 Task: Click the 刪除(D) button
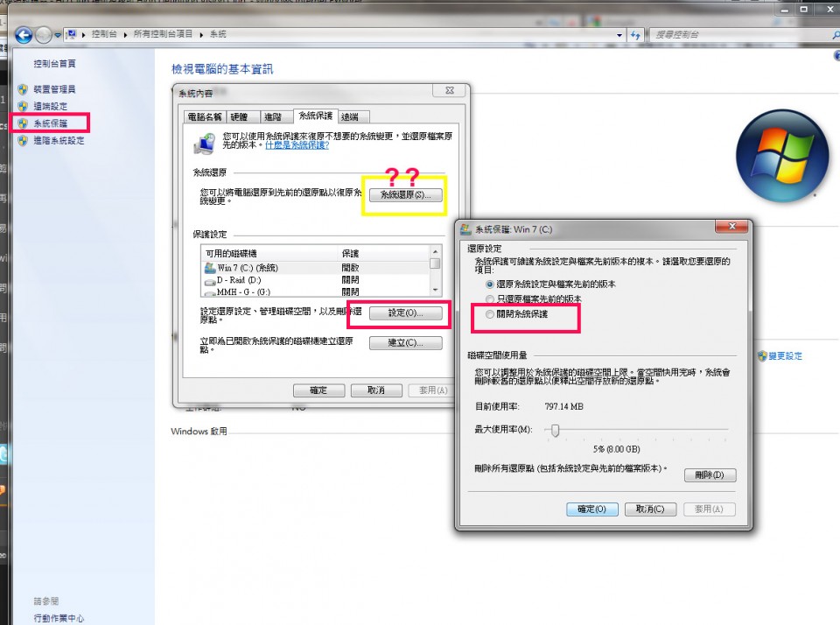(x=709, y=475)
